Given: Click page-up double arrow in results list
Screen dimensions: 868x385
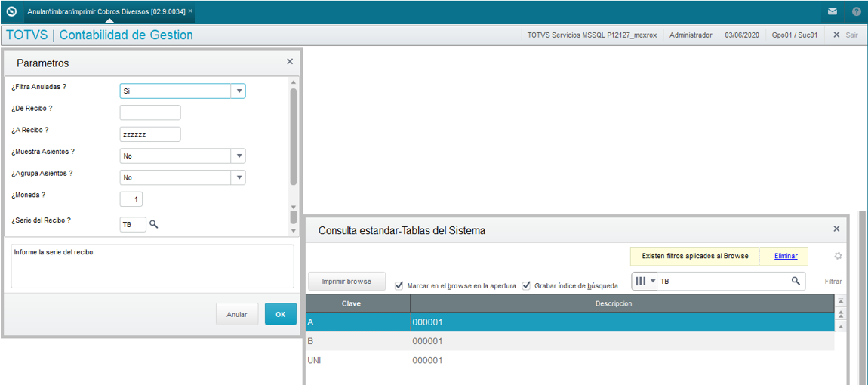Looking at the screenshot, I should [841, 315].
